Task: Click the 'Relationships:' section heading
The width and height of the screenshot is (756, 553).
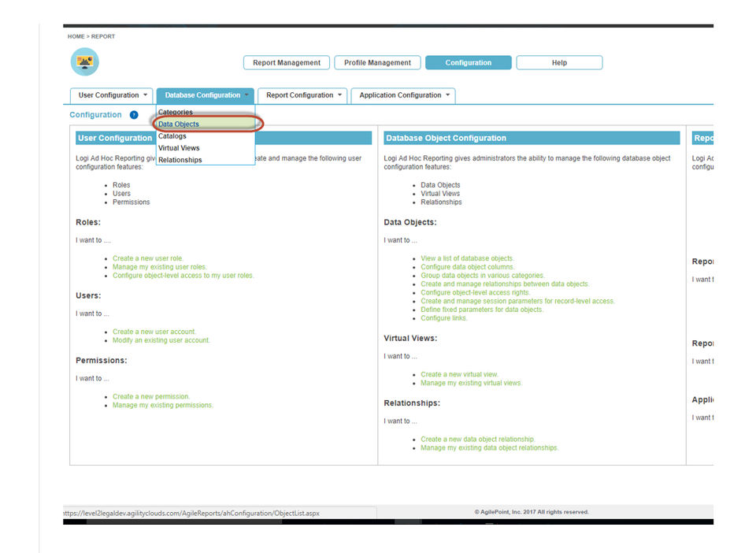Action: 412,403
